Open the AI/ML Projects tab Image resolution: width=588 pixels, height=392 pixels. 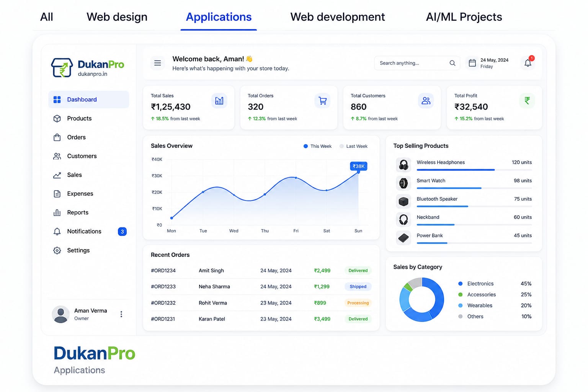(464, 17)
